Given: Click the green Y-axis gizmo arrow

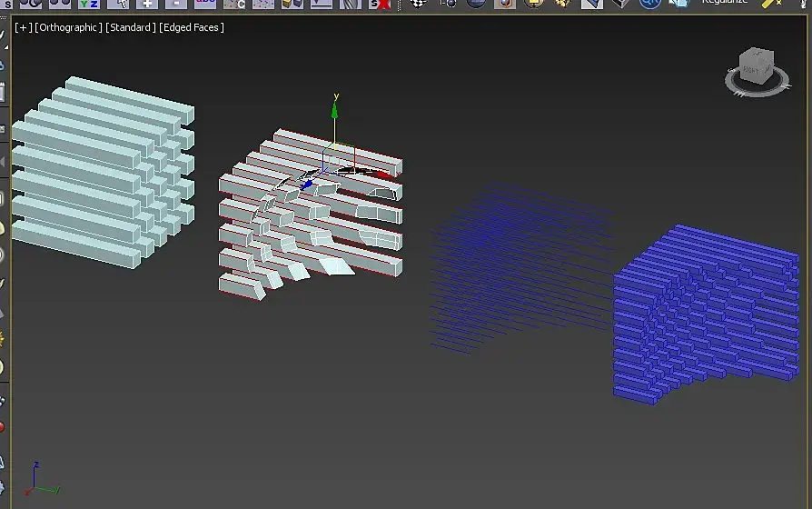Looking at the screenshot, I should [x=334, y=111].
